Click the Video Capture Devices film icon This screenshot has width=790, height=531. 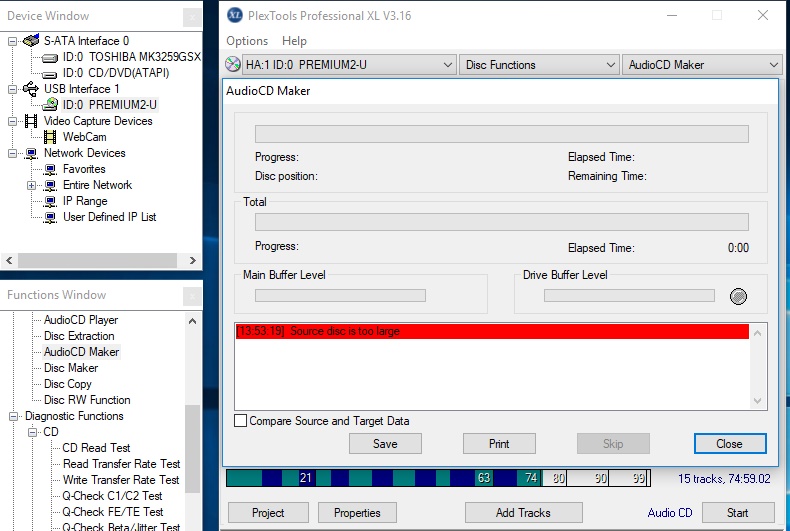(31, 121)
